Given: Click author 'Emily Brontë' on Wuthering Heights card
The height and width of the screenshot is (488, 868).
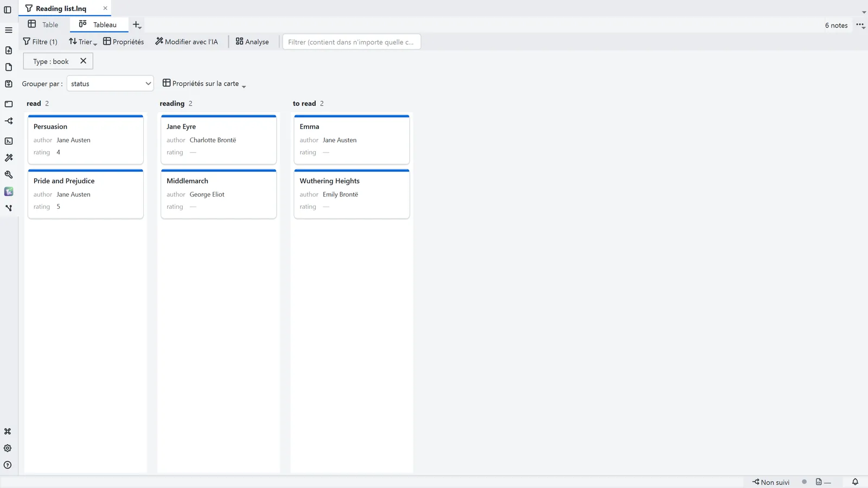Looking at the screenshot, I should point(340,194).
